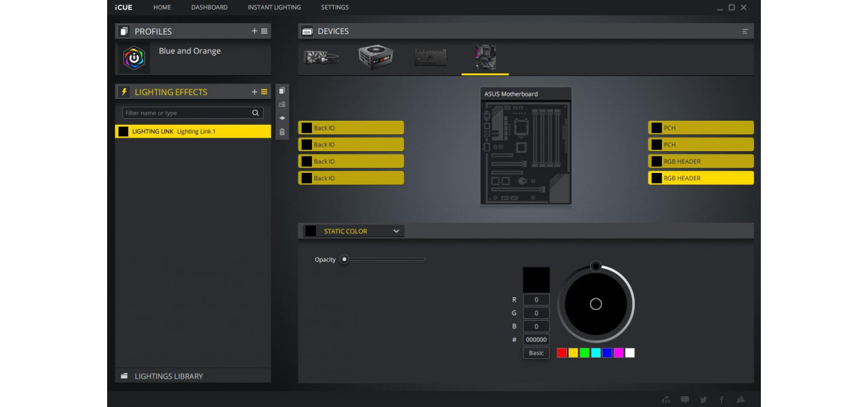Select the ASUS motherboard device tab
868x407 pixels.
coord(485,58)
